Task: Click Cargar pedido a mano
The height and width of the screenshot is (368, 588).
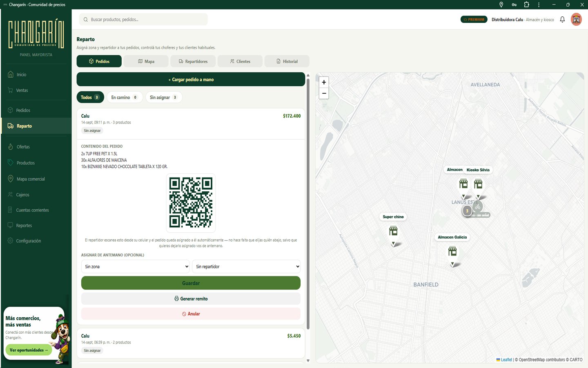Action: 191,79
